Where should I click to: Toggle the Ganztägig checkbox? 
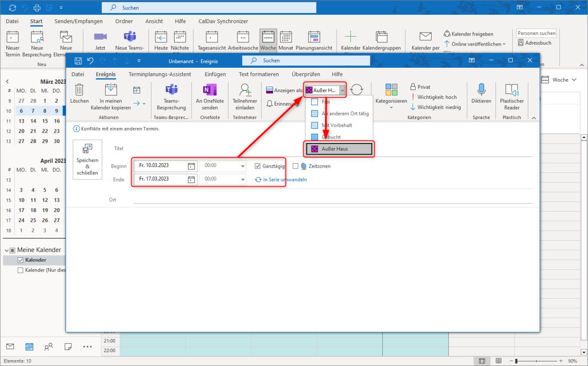[257, 166]
